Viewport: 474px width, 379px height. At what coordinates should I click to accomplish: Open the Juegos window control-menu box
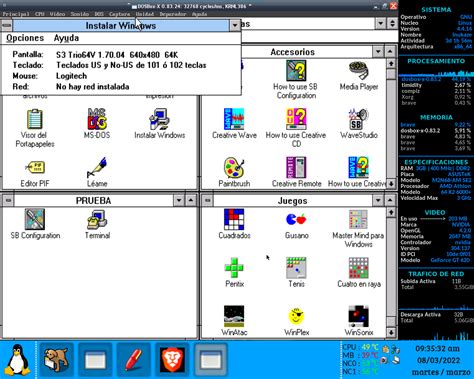[207, 201]
